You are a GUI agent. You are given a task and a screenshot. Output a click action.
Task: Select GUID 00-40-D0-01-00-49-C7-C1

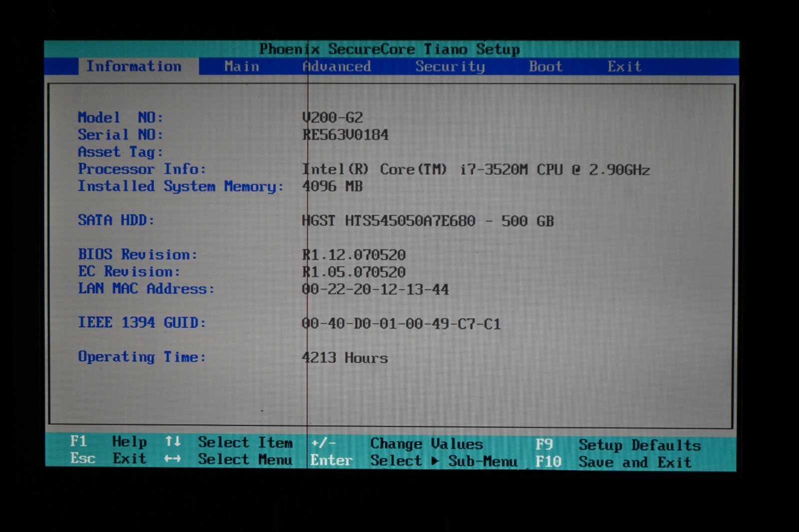click(x=401, y=324)
